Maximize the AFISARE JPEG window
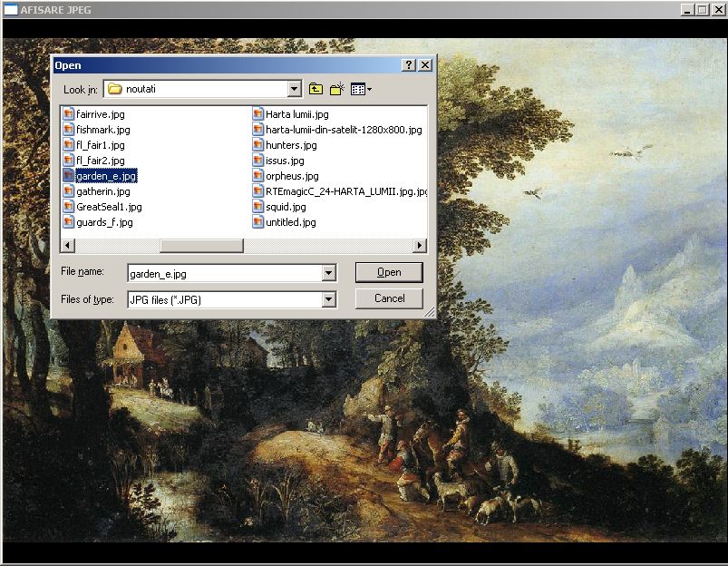The height and width of the screenshot is (566, 728). [703, 10]
